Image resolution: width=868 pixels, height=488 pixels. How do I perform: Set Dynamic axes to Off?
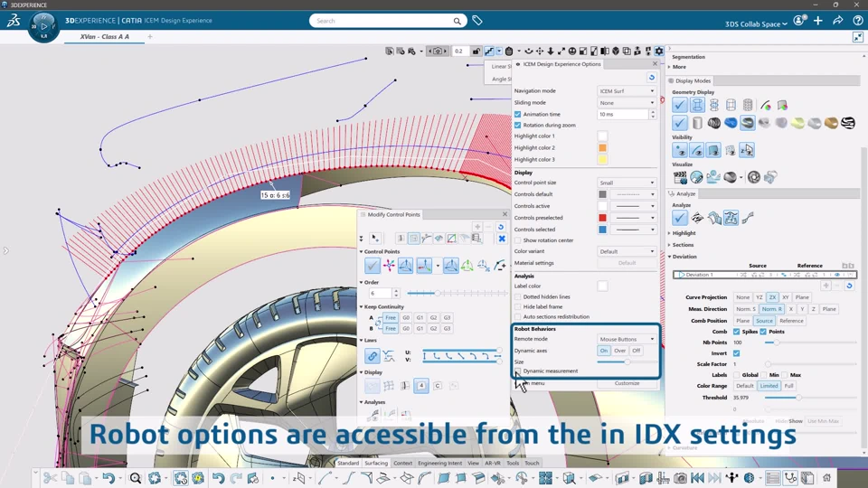coord(636,351)
